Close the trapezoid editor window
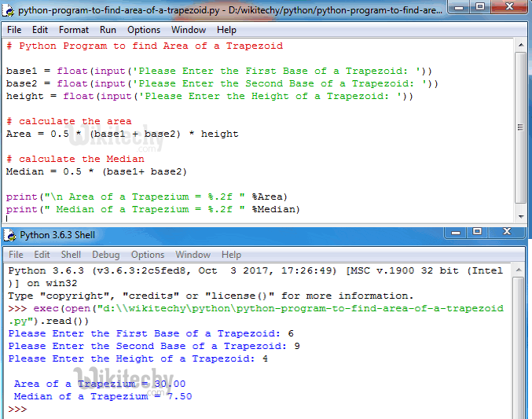This screenshot has width=532, height=419. point(509,7)
